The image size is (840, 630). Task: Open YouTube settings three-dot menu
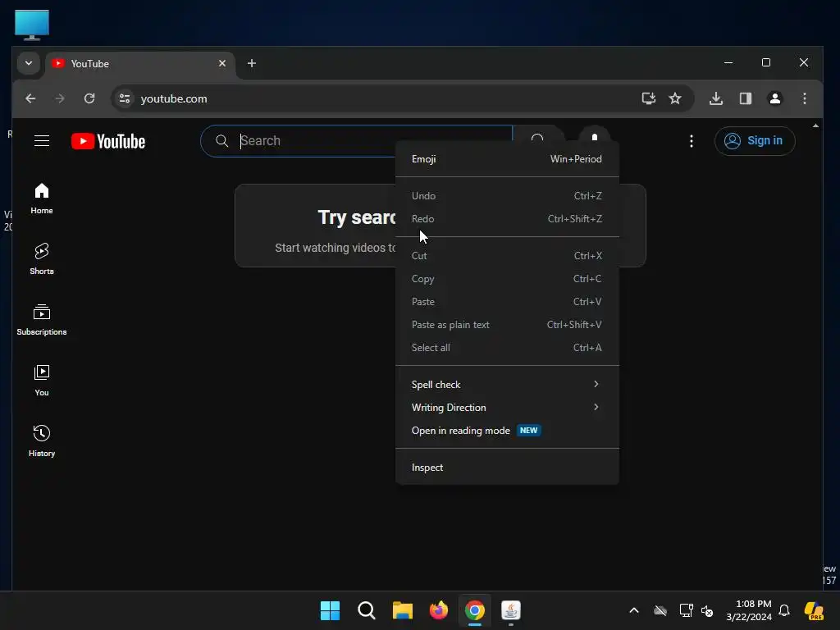(691, 141)
